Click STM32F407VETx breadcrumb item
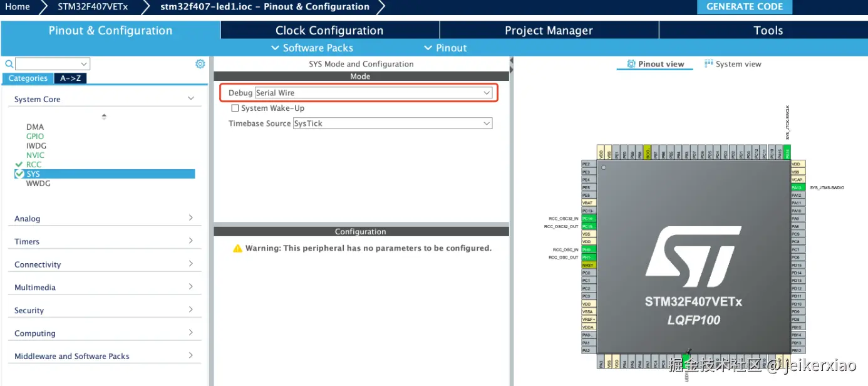This screenshot has height=386, width=868. [x=93, y=7]
